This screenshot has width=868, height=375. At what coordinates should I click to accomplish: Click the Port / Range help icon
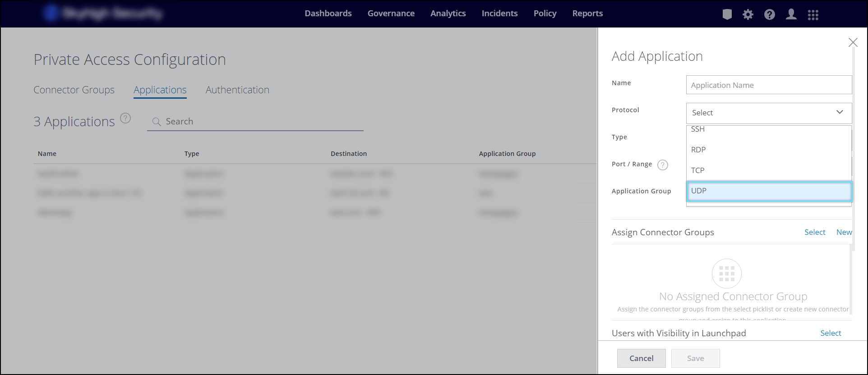coord(662,165)
